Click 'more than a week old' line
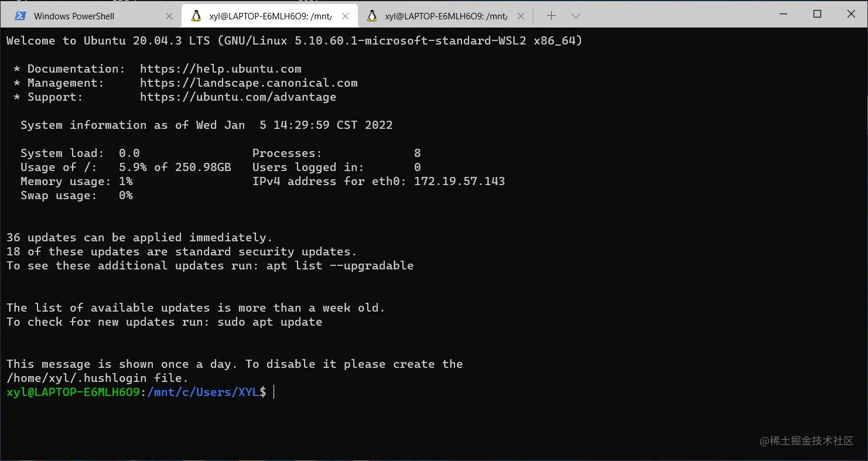Viewport: 868px width, 461px height. pos(196,308)
